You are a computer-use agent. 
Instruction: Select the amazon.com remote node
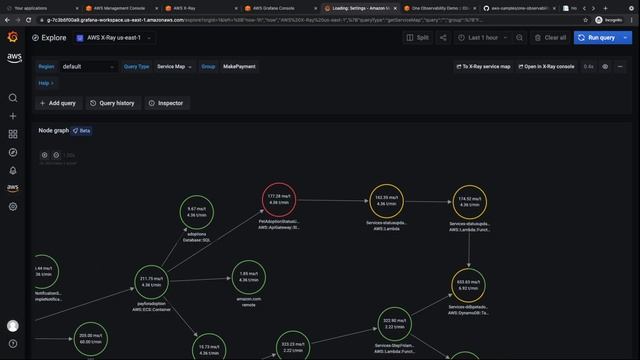[x=249, y=277]
